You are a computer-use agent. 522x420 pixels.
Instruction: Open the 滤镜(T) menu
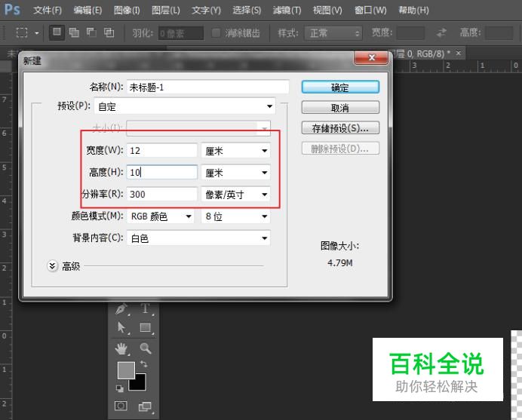point(286,11)
